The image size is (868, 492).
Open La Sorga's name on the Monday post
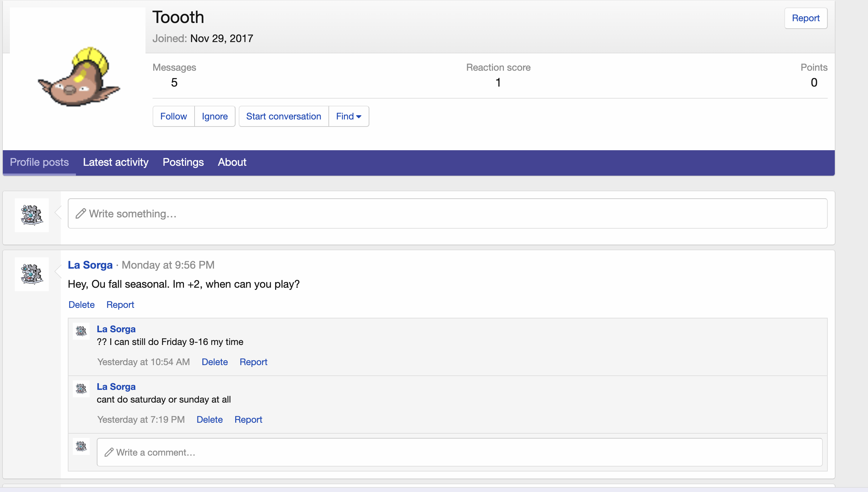90,265
